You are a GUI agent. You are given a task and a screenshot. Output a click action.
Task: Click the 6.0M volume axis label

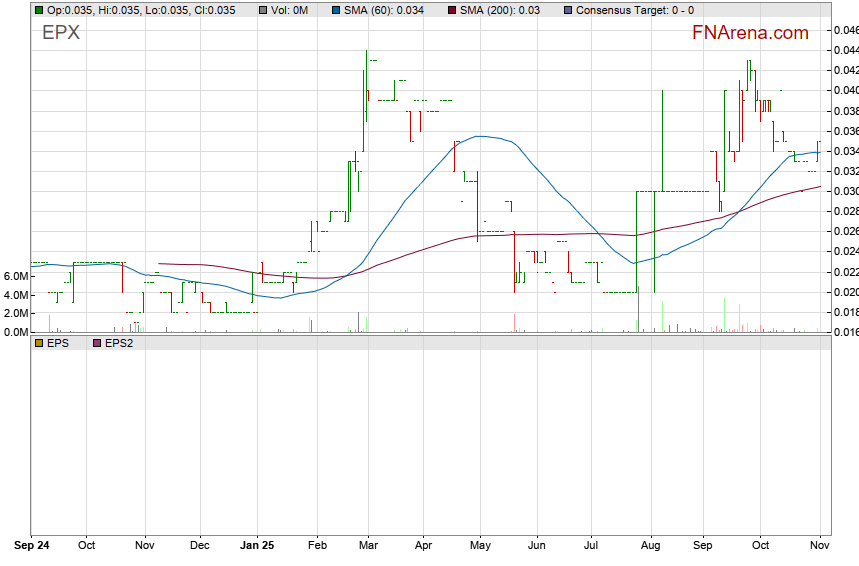14,276
